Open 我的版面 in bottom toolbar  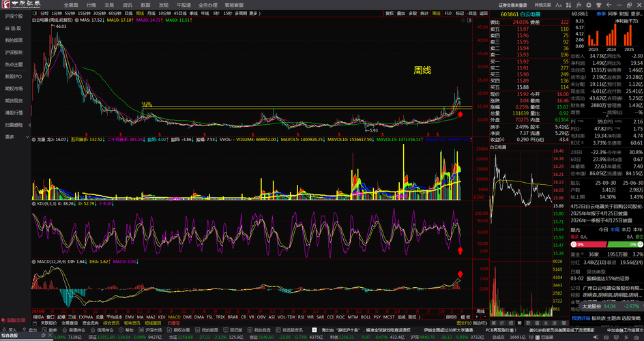click(206, 330)
